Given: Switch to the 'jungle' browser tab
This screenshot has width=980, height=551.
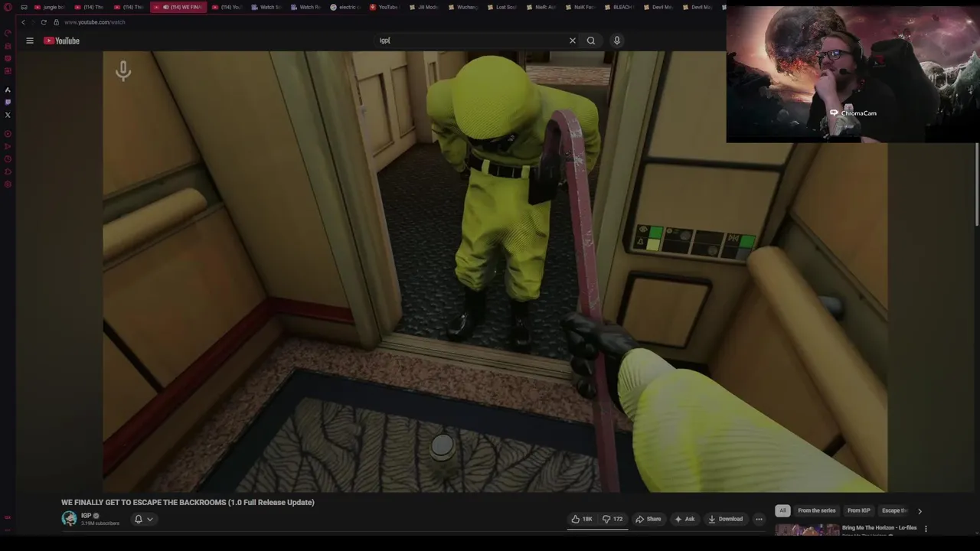Looking at the screenshot, I should [50, 7].
